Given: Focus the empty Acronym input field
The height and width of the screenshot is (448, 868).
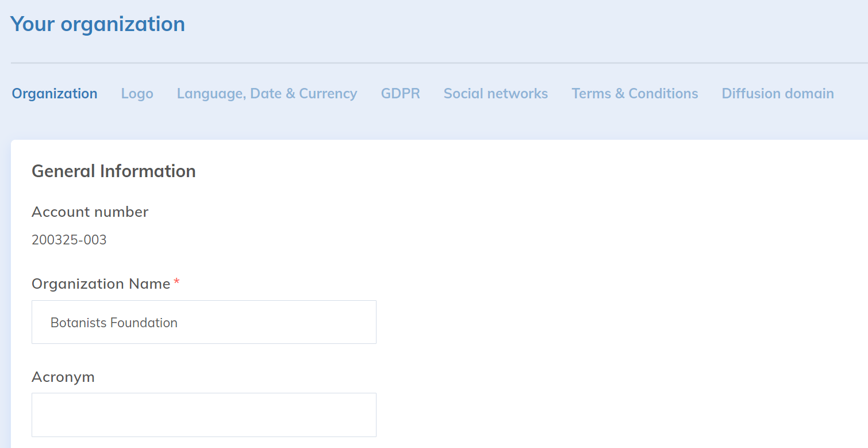Looking at the screenshot, I should click(203, 415).
